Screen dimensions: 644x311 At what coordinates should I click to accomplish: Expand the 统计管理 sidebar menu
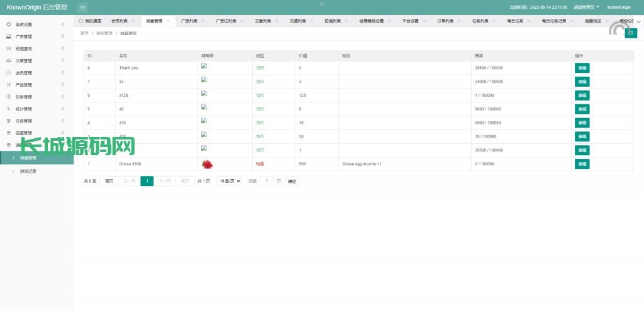click(x=36, y=109)
